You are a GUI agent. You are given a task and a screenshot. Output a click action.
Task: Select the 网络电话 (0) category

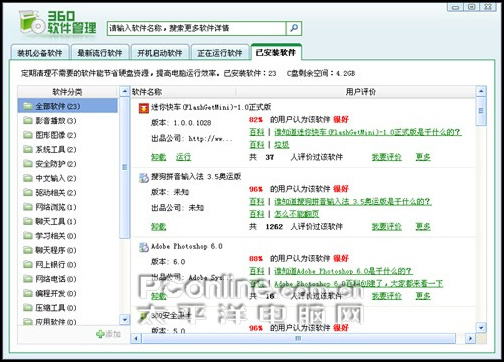(x=68, y=279)
